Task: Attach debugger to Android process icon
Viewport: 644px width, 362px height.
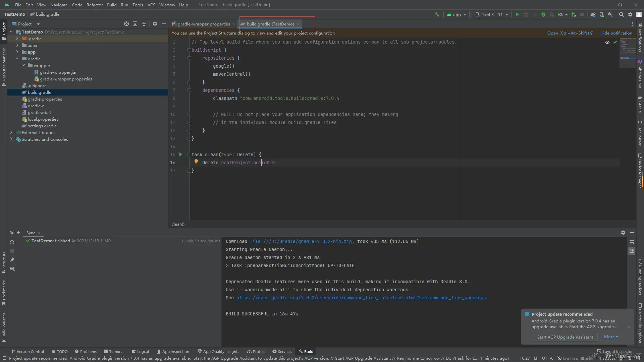Action: tap(574, 14)
